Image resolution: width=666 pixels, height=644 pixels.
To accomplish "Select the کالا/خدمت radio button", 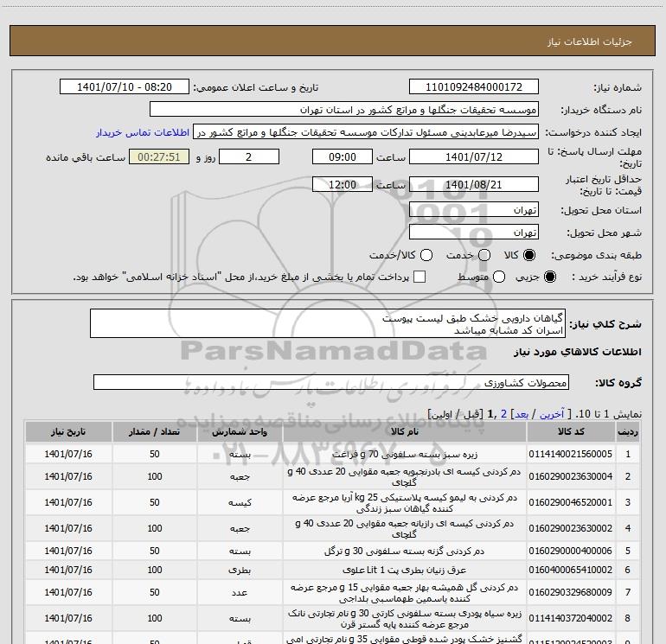I will [x=426, y=255].
